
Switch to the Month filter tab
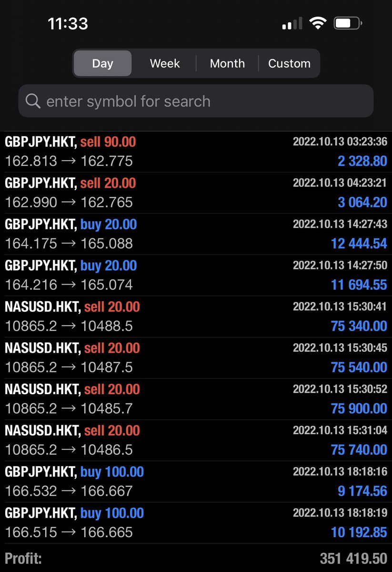click(x=227, y=63)
